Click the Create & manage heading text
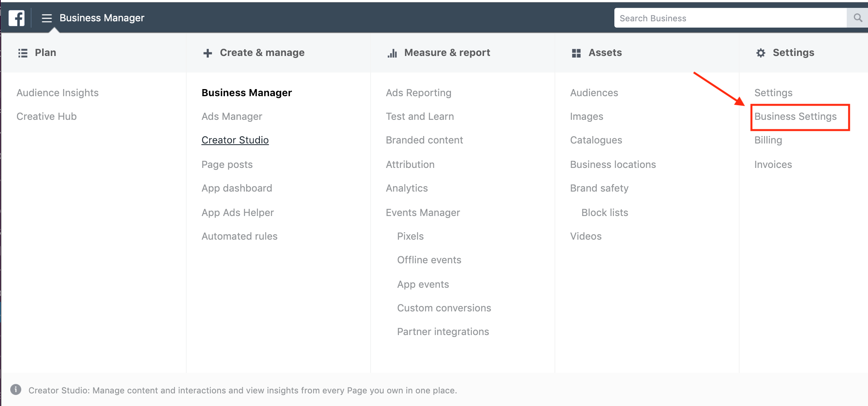This screenshot has height=406, width=868. 262,52
